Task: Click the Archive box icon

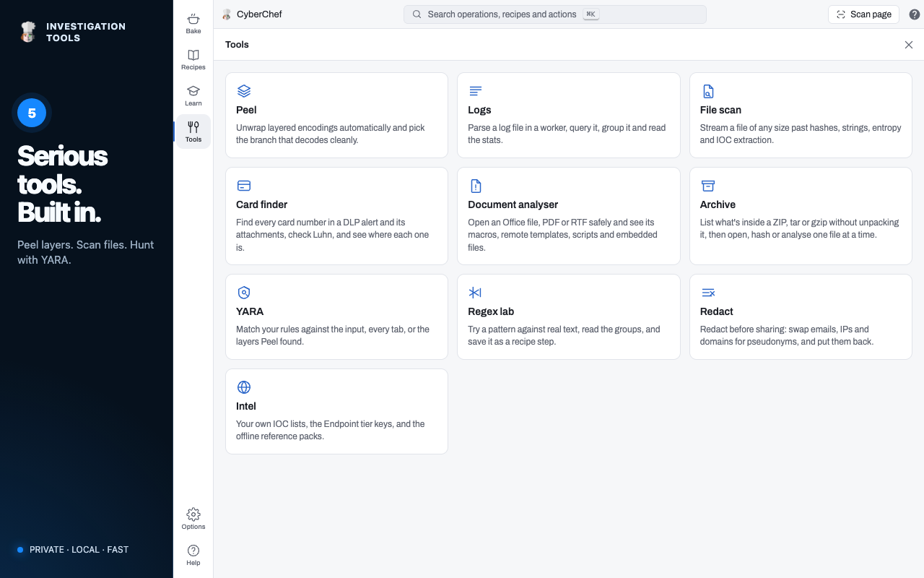Action: click(708, 186)
